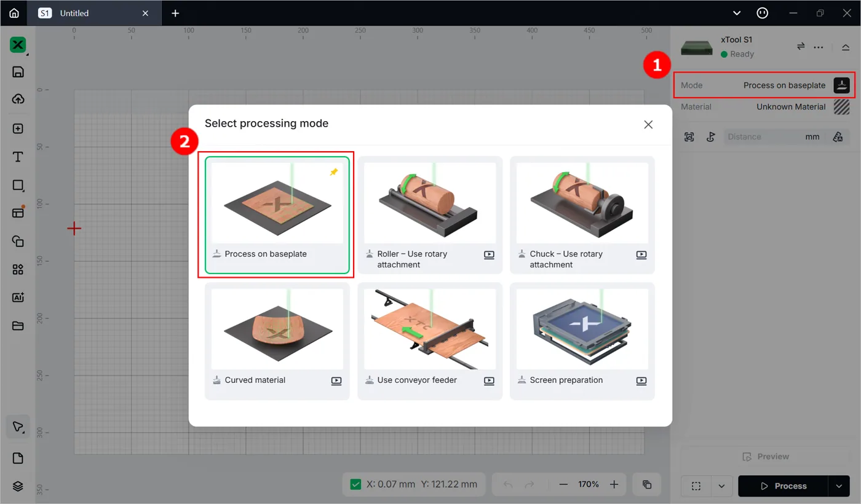861x504 pixels.
Task: Click the redo arrow
Action: (x=529, y=484)
